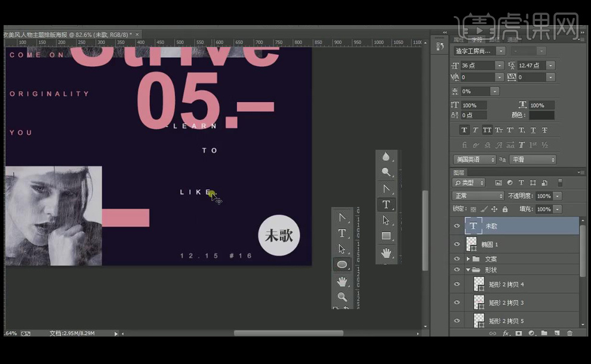Hide the 未歌 text layer
591x364 pixels.
(457, 226)
